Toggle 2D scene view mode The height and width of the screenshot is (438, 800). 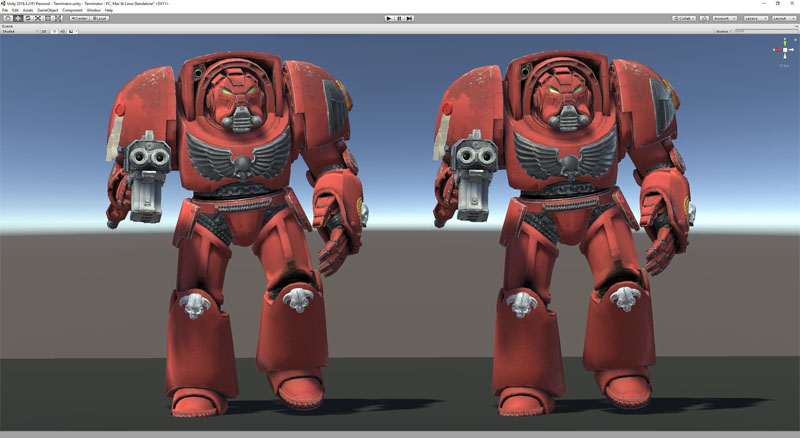tap(43, 31)
